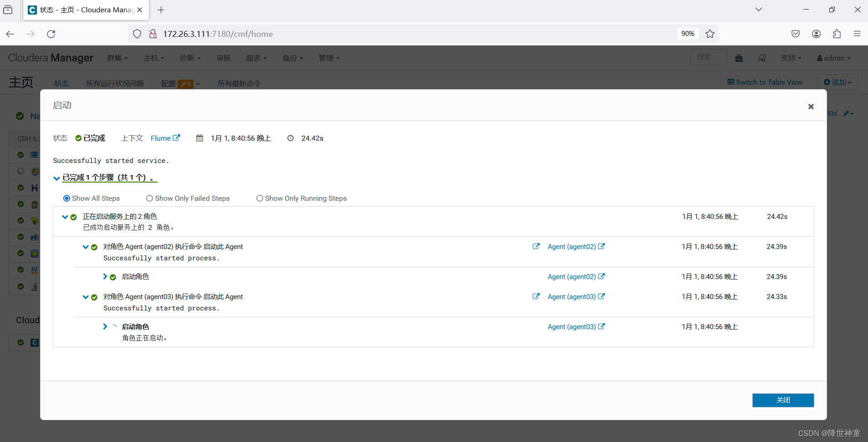Screen dimensions: 868x442
Task: Click the external link icon beside agent03 command row
Action: [536, 296]
